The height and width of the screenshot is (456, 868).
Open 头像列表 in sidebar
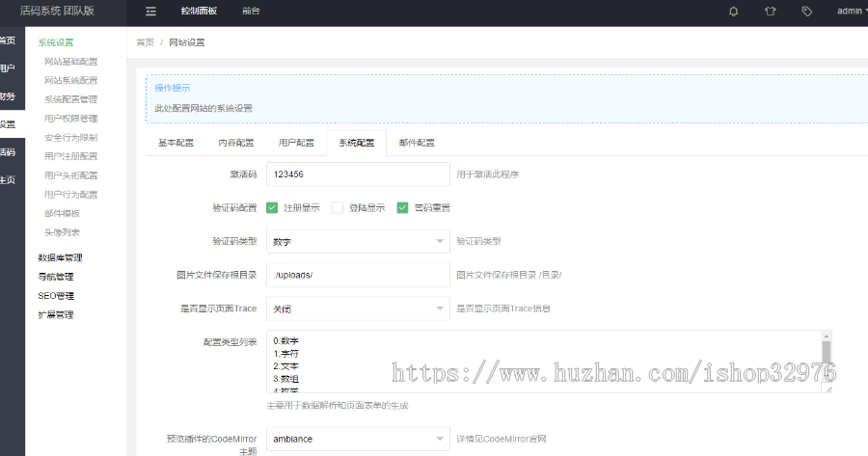(62, 232)
